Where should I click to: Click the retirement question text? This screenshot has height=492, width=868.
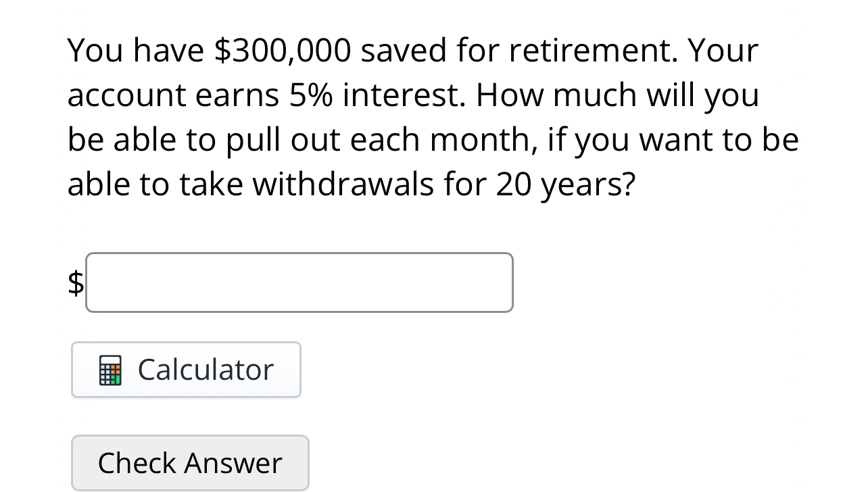[433, 116]
